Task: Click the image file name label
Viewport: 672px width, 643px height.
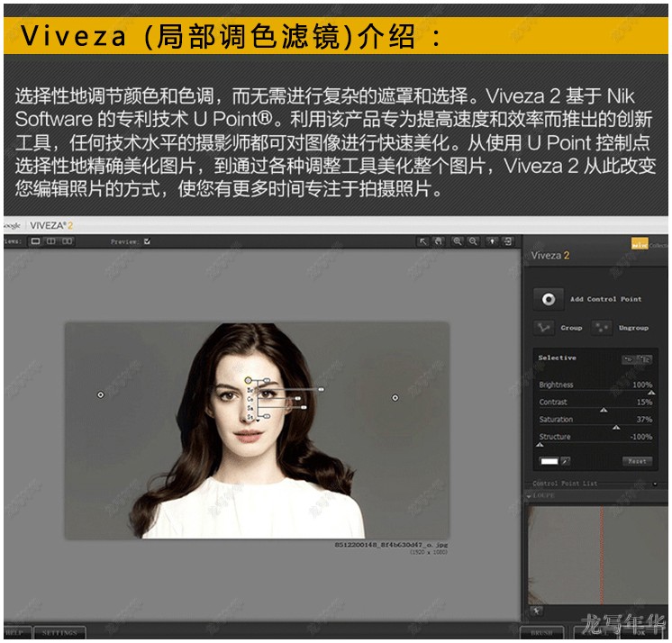Action: pyautogui.click(x=391, y=545)
